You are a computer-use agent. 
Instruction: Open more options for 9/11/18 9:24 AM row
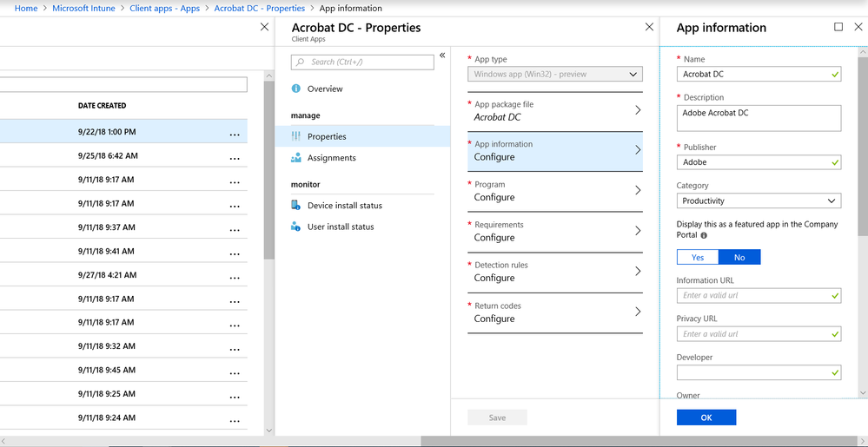tap(235, 420)
